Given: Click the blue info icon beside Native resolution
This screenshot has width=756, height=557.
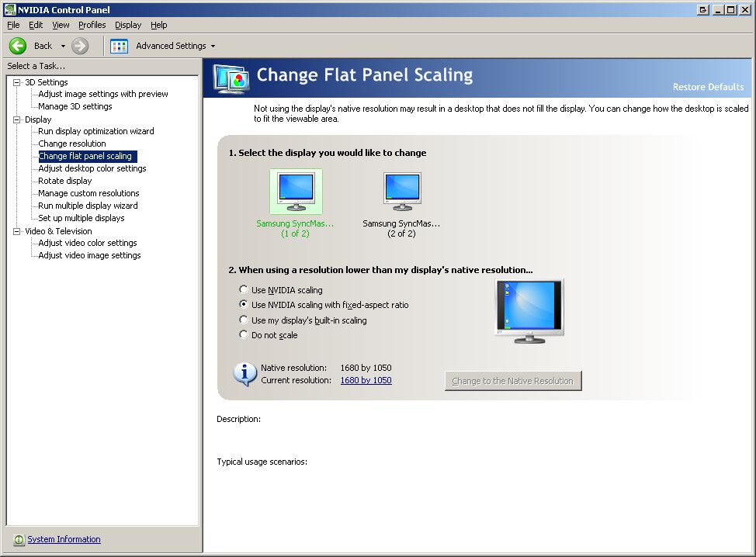Looking at the screenshot, I should pyautogui.click(x=245, y=374).
